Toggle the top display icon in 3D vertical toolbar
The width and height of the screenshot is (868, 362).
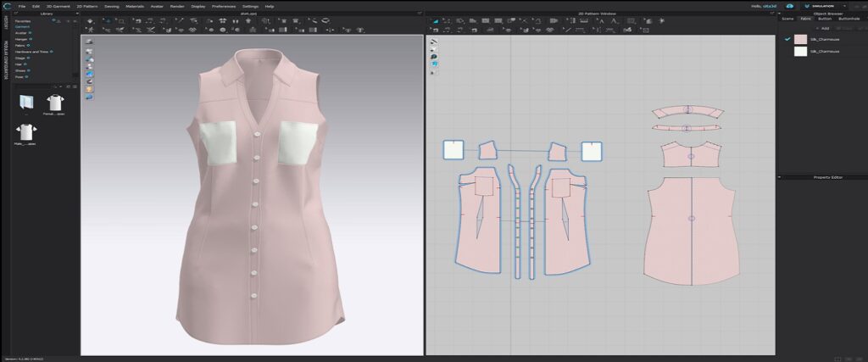89,42
